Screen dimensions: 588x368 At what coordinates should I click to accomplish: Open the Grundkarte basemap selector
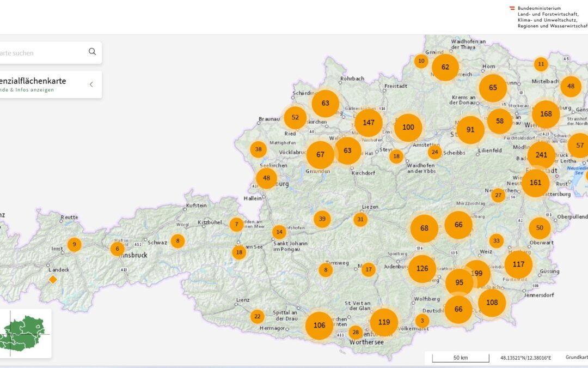pyautogui.click(x=576, y=358)
